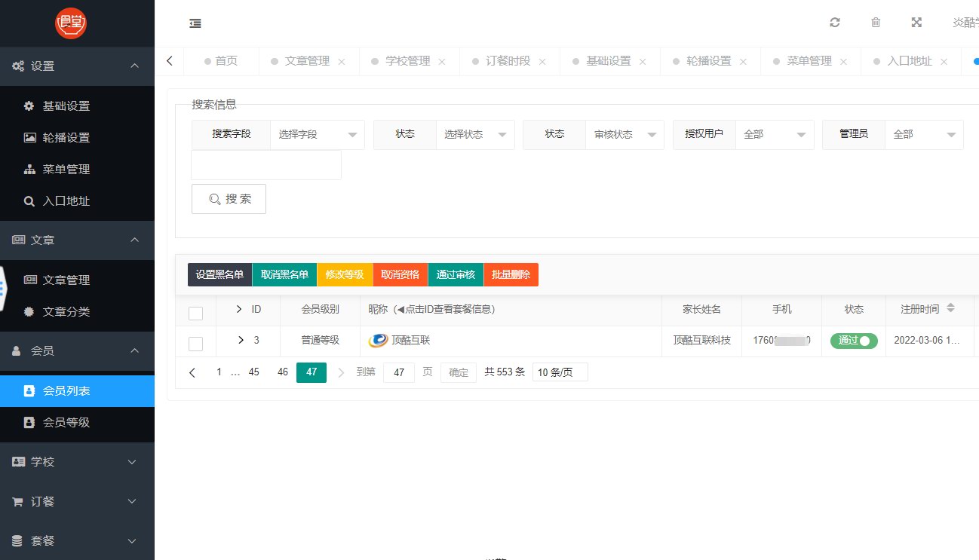Close the 基础设置 tab
979x560 pixels.
click(643, 62)
